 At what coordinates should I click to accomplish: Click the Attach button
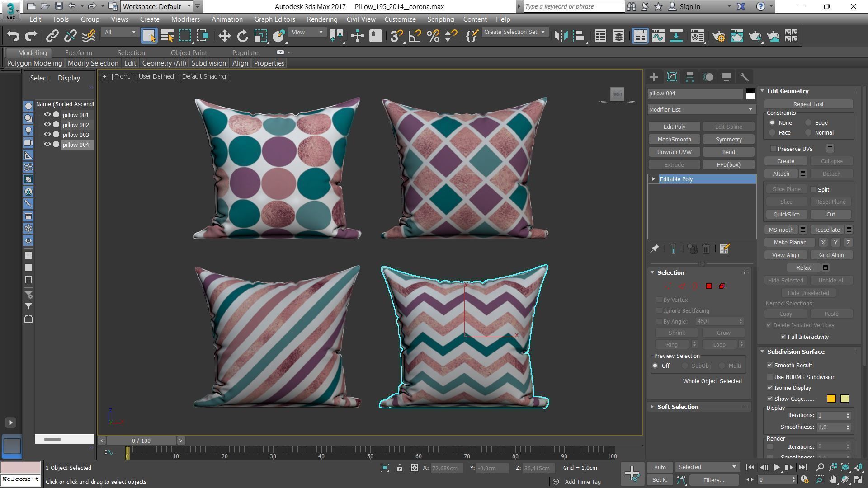pos(781,174)
